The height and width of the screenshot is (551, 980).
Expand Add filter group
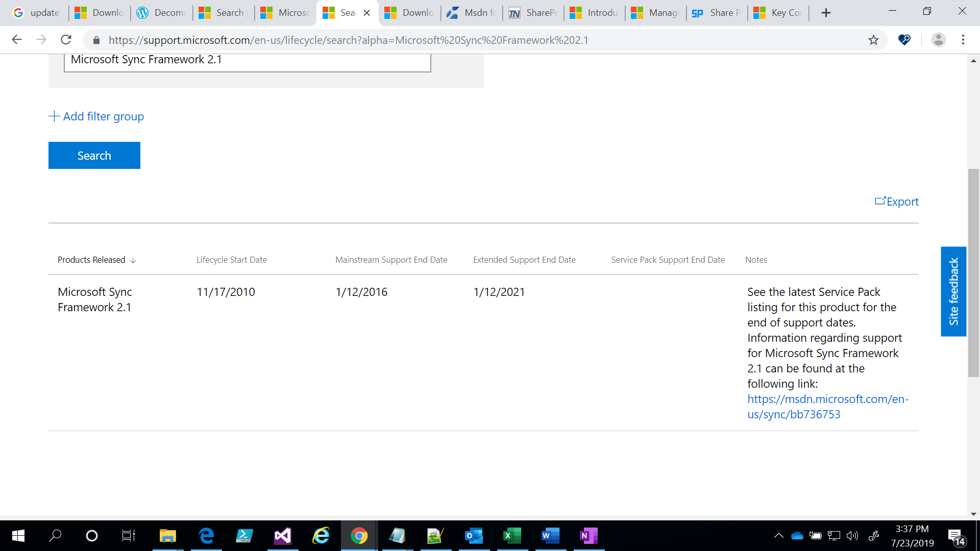[x=96, y=116]
